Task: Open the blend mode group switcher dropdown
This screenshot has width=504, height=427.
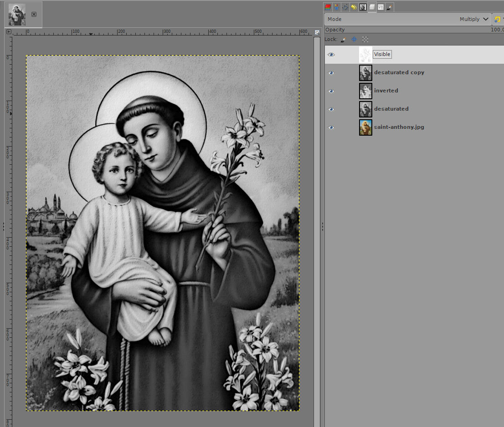Action: coord(498,19)
